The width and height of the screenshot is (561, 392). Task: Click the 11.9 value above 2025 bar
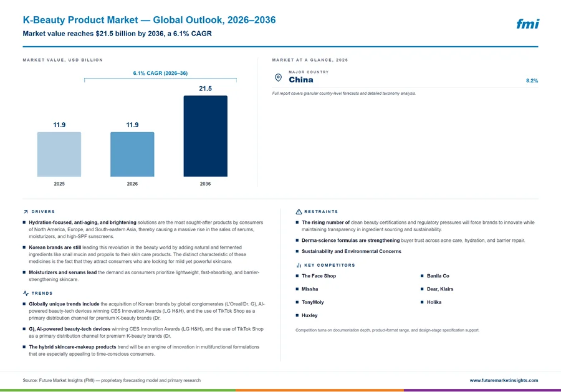click(x=59, y=125)
